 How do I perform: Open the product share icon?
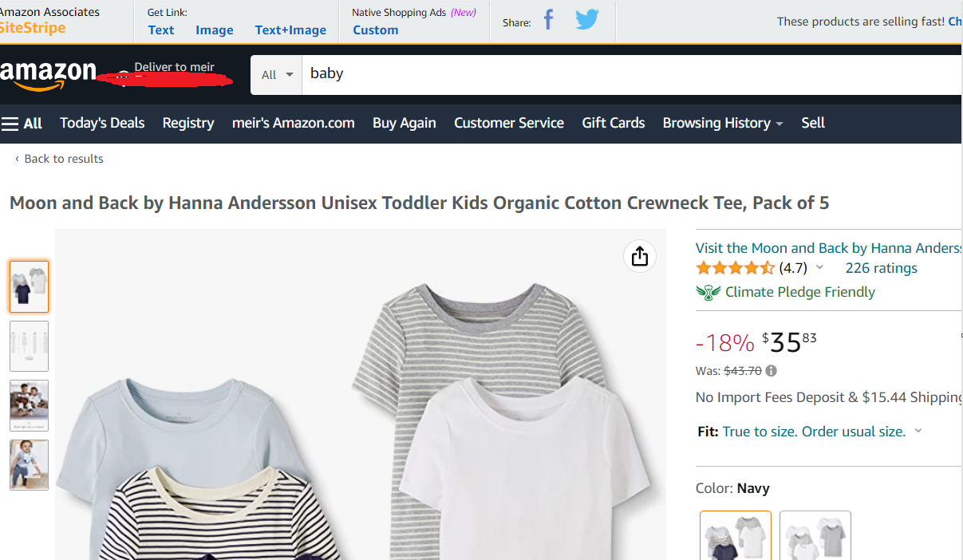(x=639, y=256)
